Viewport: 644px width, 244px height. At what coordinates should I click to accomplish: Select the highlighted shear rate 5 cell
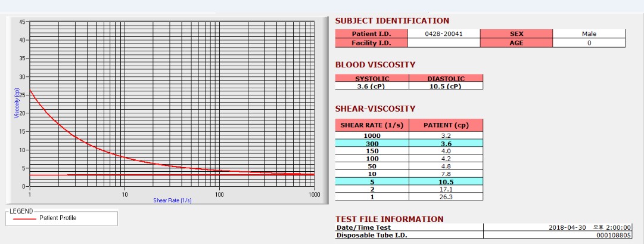pyautogui.click(x=372, y=181)
